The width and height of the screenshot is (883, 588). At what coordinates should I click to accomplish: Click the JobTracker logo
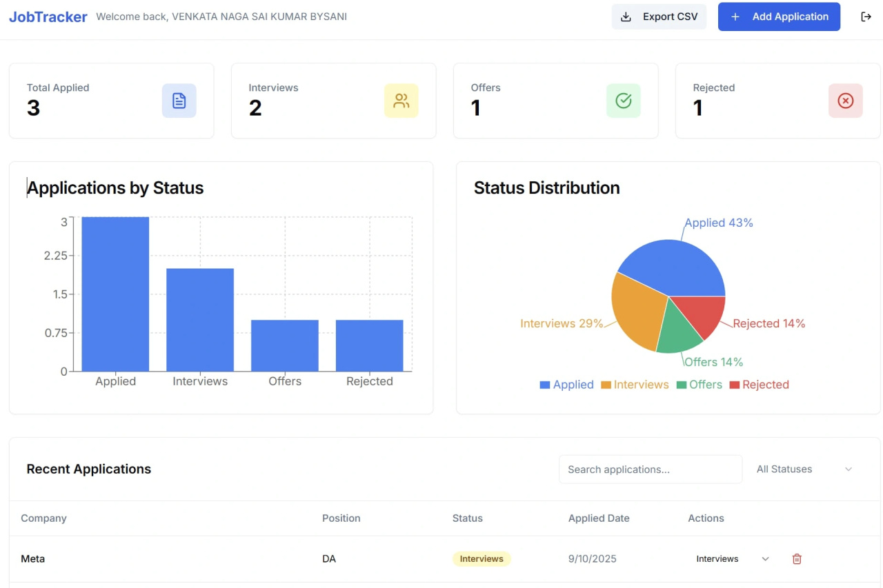pos(48,16)
